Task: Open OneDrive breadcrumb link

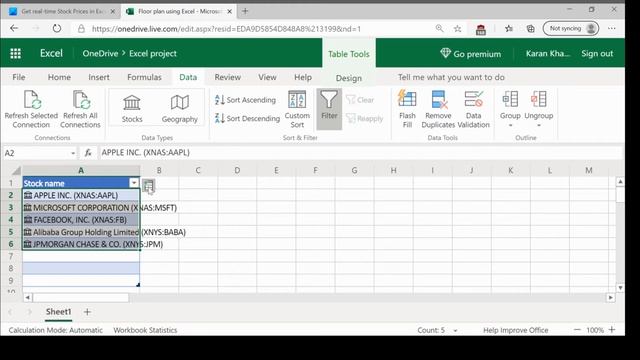Action: pyautogui.click(x=100, y=53)
